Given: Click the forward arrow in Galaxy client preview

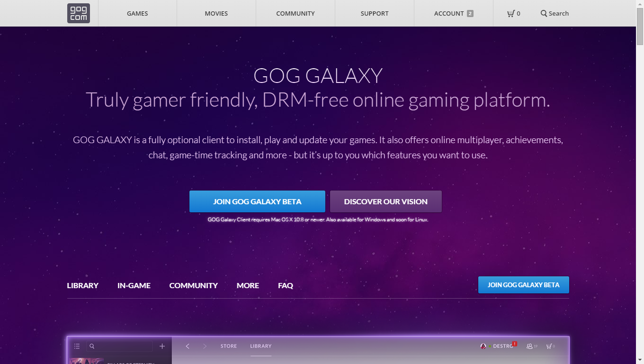Looking at the screenshot, I should tap(205, 346).
